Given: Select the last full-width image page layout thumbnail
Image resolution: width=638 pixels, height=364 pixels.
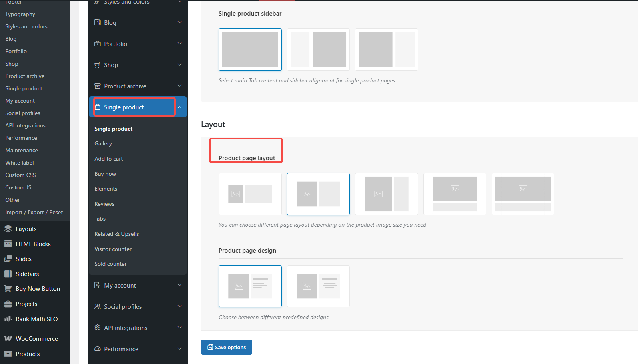Looking at the screenshot, I should (522, 194).
